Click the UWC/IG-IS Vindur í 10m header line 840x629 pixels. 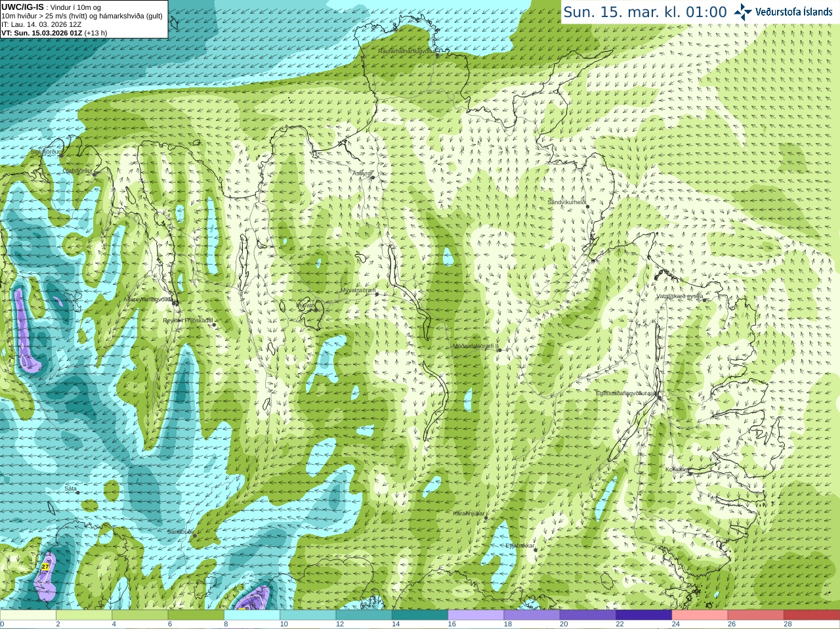tap(52, 7)
